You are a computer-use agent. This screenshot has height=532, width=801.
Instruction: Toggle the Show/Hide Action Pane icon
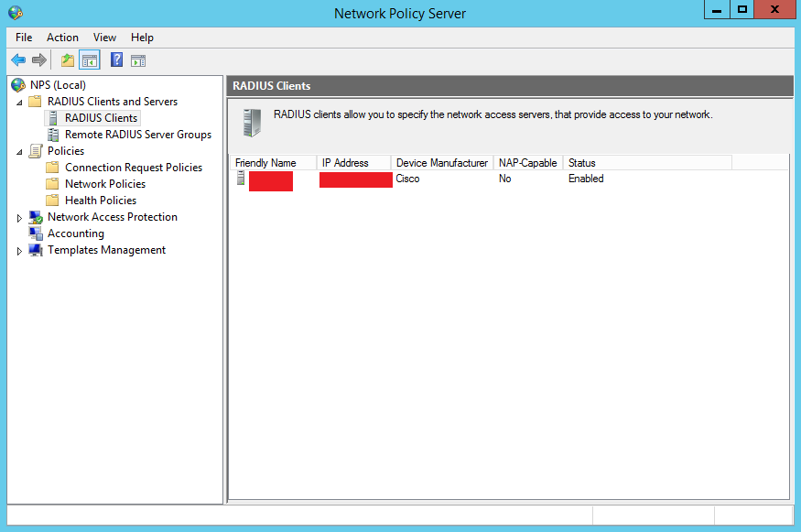138,60
